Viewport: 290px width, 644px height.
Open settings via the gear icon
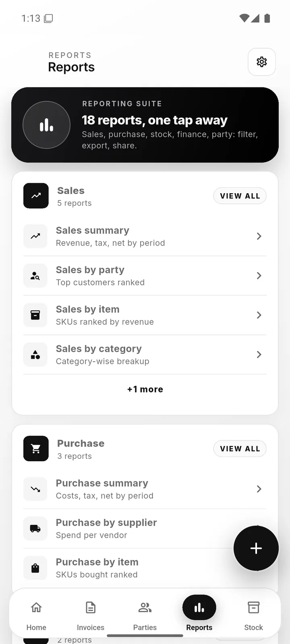262,62
